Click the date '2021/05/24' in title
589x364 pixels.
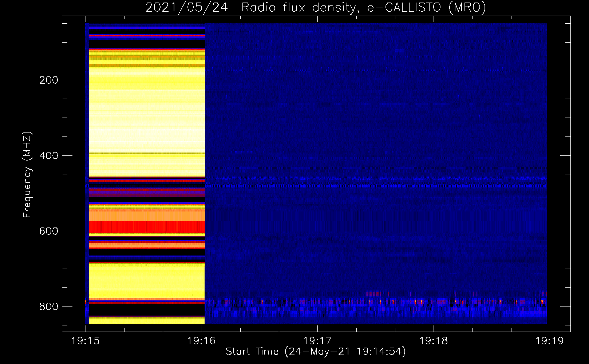click(x=187, y=8)
